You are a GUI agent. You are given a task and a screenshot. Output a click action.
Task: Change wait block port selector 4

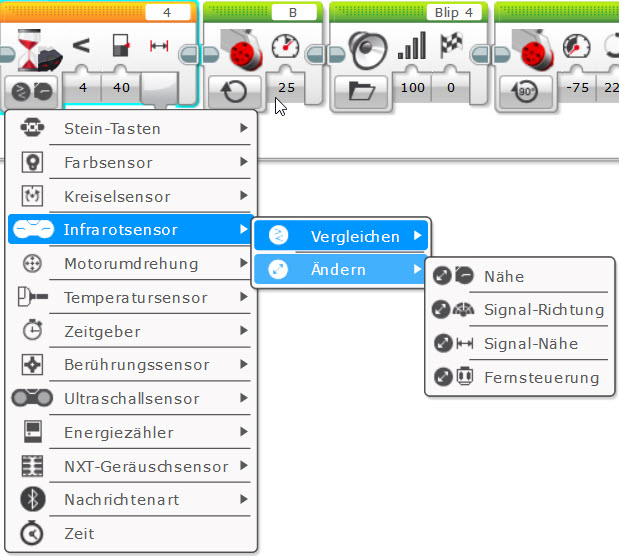(167, 13)
